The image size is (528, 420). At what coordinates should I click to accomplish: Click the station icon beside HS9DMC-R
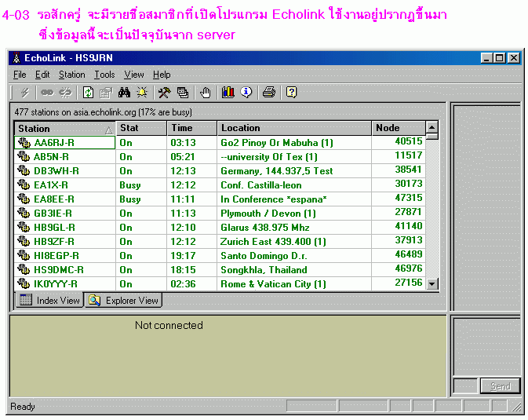pos(24,269)
